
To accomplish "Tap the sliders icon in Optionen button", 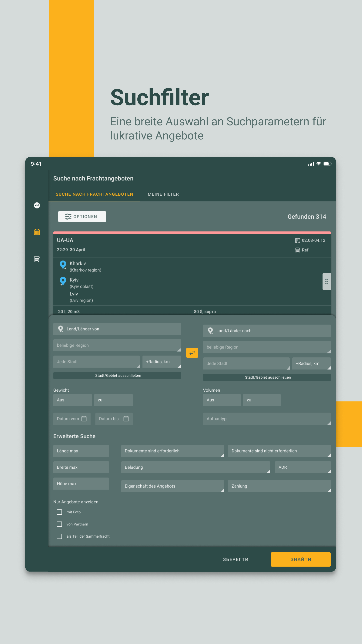I will pyautogui.click(x=68, y=216).
